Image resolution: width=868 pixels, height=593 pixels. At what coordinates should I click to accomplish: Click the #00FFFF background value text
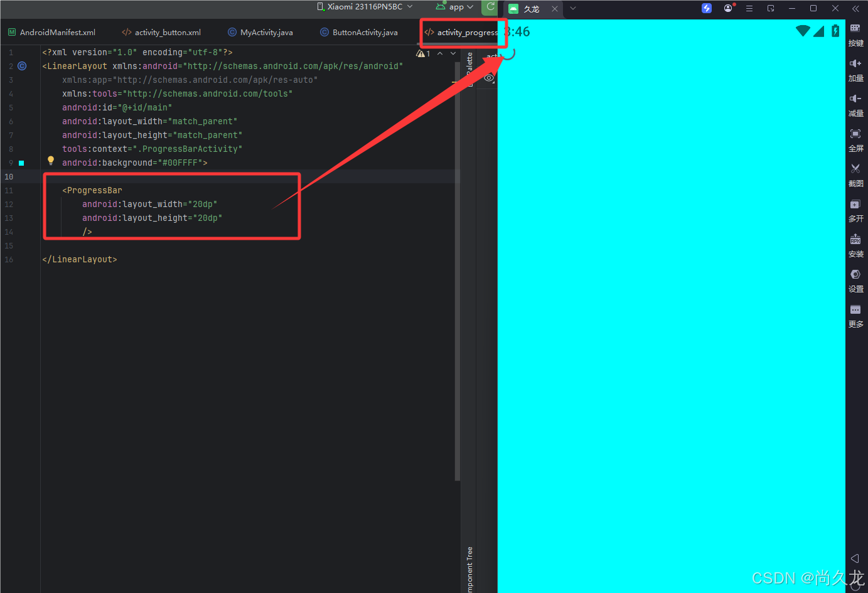(x=182, y=163)
